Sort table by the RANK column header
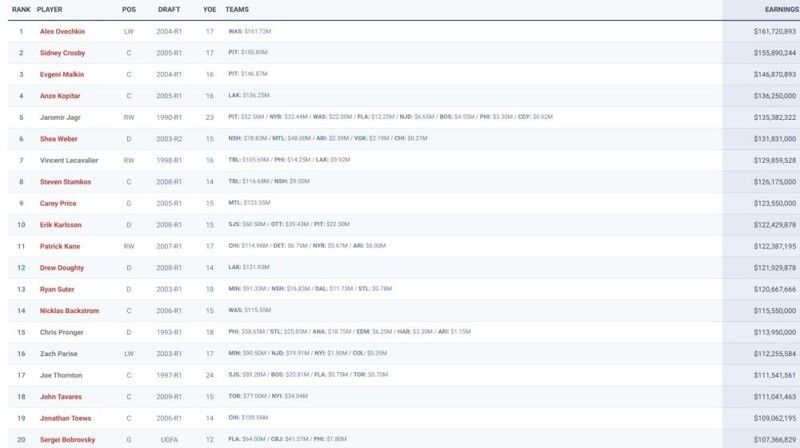Viewport: 800px width, 448px height. pos(20,9)
